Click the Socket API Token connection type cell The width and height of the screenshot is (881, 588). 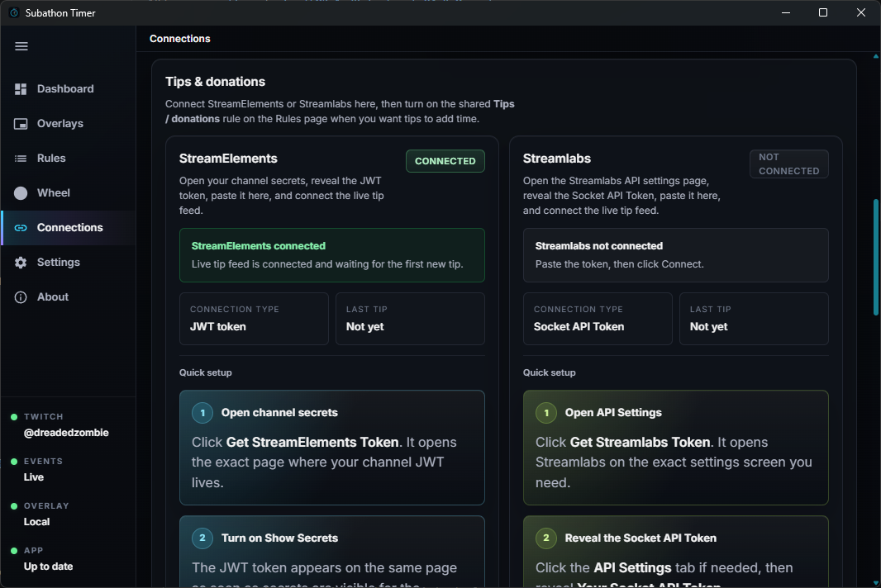click(x=598, y=319)
